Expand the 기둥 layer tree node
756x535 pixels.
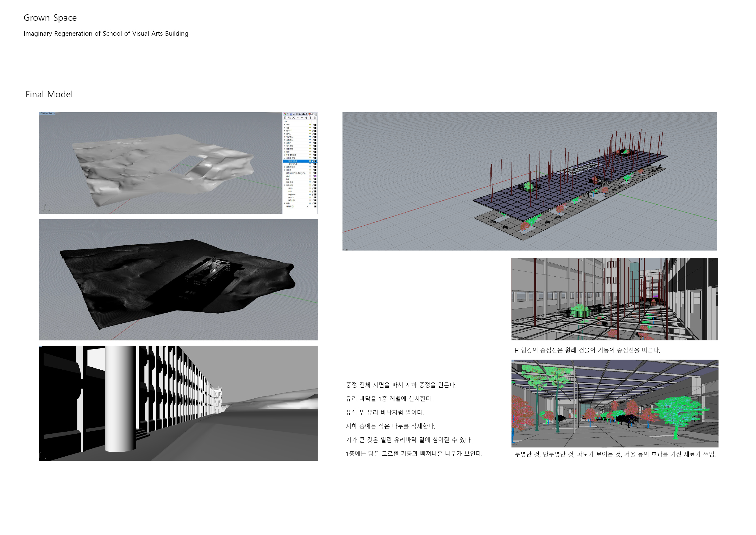285,128
